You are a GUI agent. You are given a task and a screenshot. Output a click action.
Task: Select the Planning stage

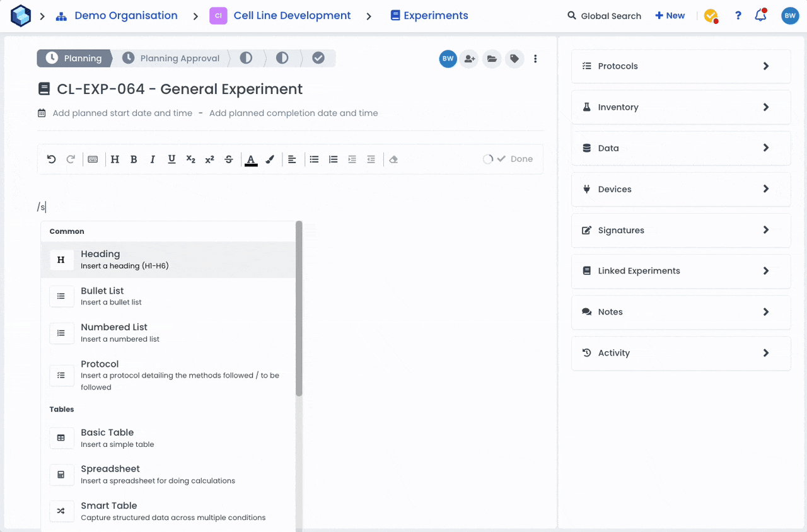point(74,58)
